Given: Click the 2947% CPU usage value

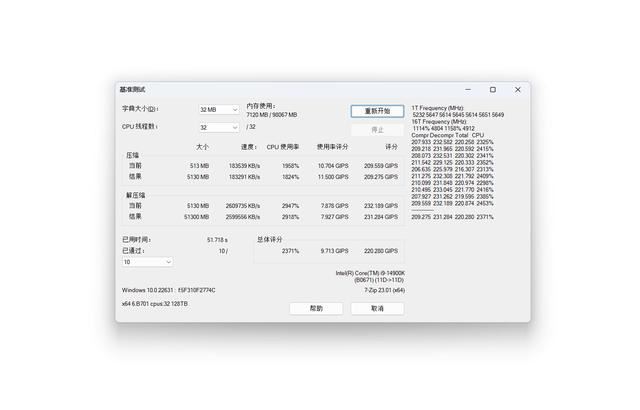Looking at the screenshot, I should click(x=291, y=206).
